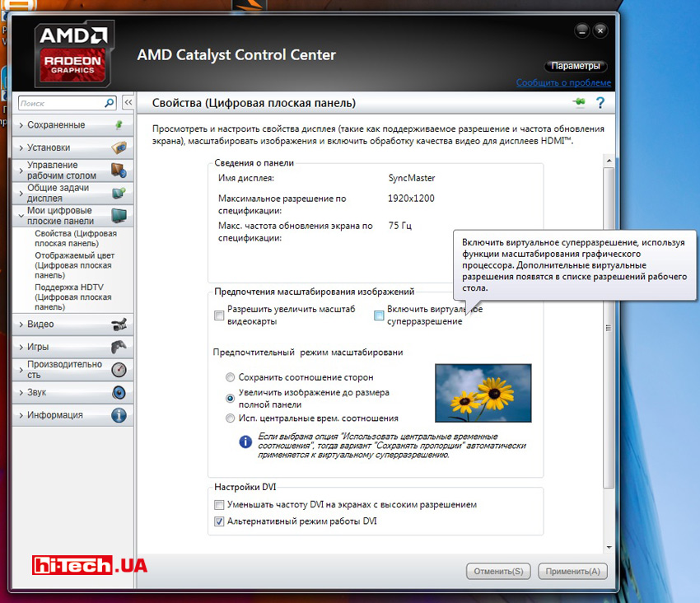Click the green pin icon in header
The height and width of the screenshot is (603, 700).
[579, 103]
